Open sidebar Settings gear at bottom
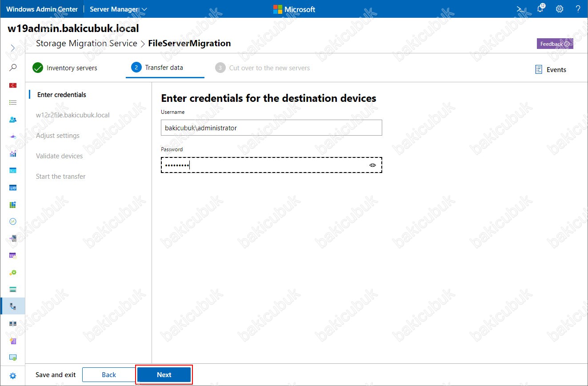Viewport: 588px width, 386px height. [13, 376]
